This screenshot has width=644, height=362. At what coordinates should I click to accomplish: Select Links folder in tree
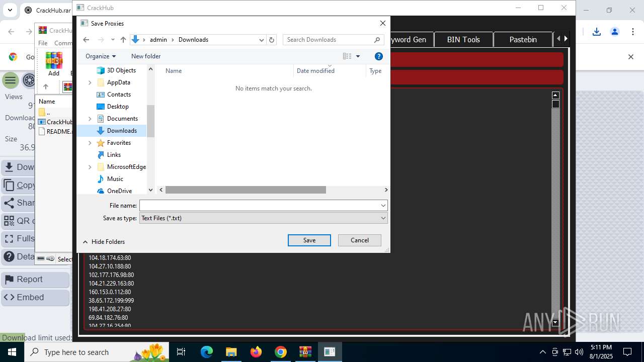click(x=114, y=155)
